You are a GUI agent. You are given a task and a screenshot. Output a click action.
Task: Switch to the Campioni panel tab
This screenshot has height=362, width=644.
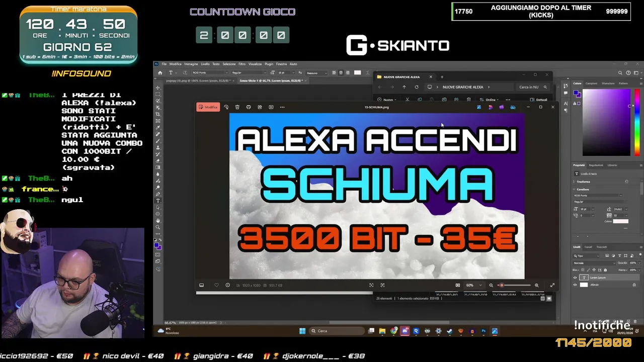(x=591, y=83)
